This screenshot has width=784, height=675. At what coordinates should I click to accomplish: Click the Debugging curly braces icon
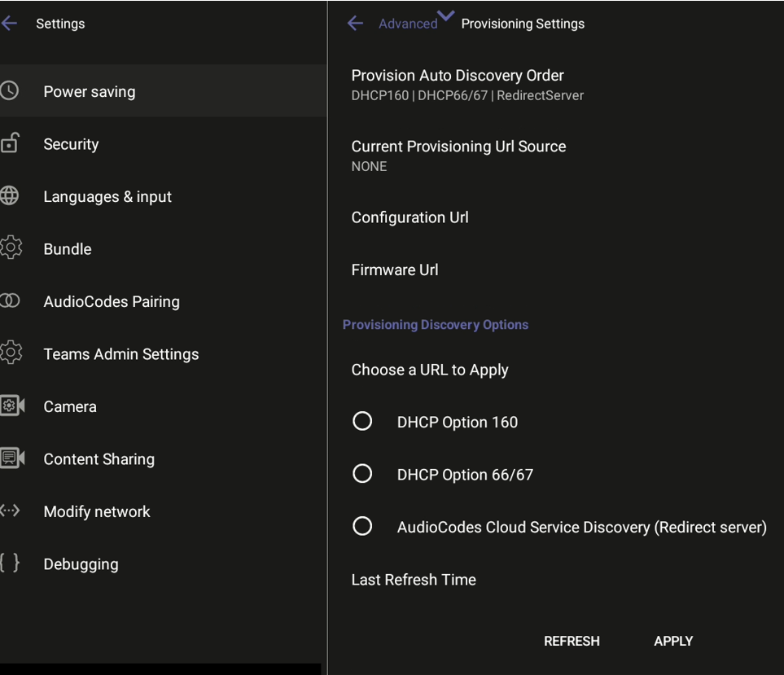coord(10,563)
